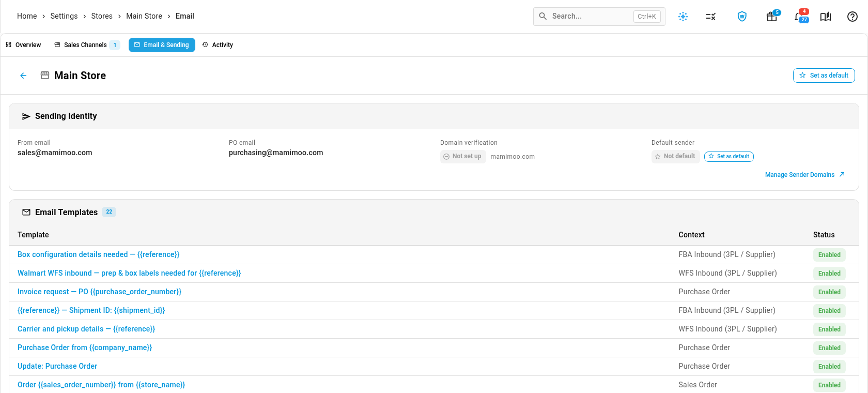Click the Not set up domain badge
The width and height of the screenshot is (868, 393).
tap(463, 156)
